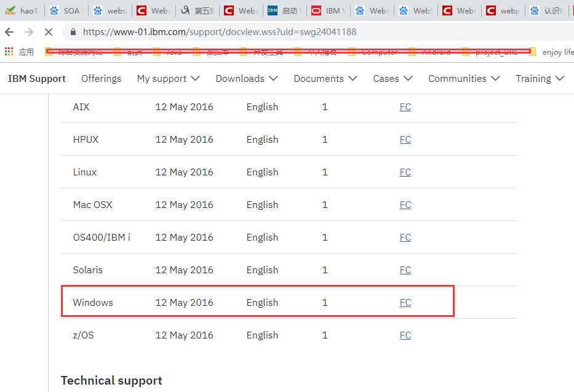Open the FC link for z/OS
The image size is (574, 392).
[x=405, y=335]
